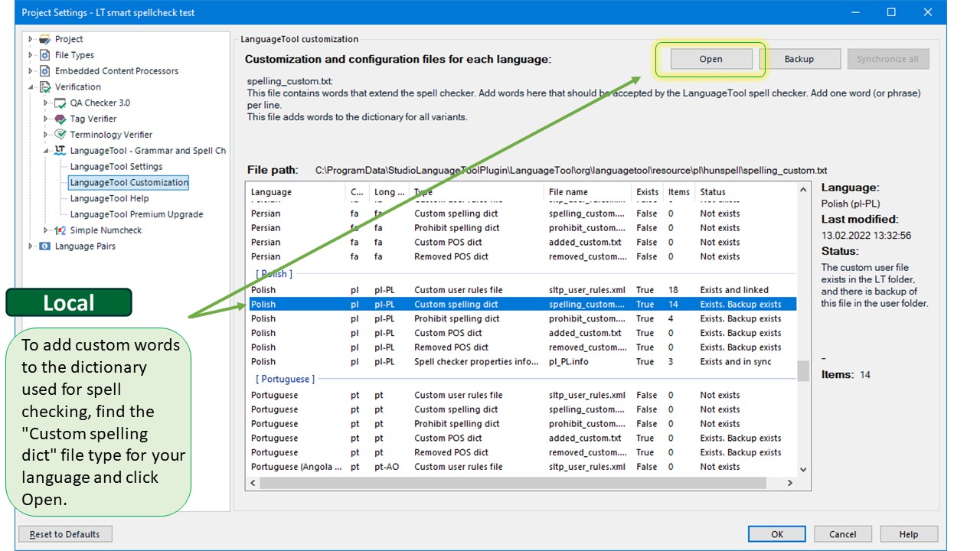Viewport: 980px width, 551px height.
Task: Sort by the Status column header
Action: pyautogui.click(x=746, y=192)
